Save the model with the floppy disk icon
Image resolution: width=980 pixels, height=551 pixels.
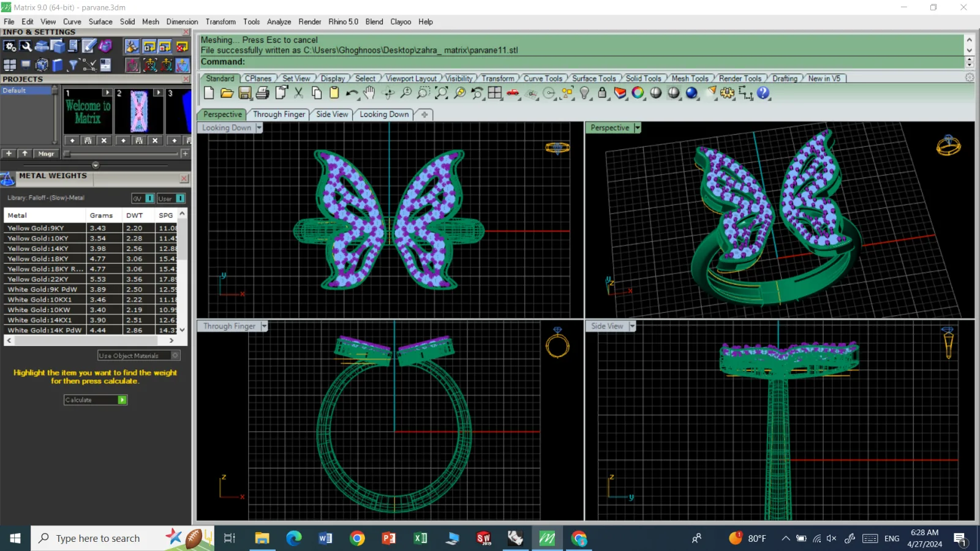pos(245,93)
